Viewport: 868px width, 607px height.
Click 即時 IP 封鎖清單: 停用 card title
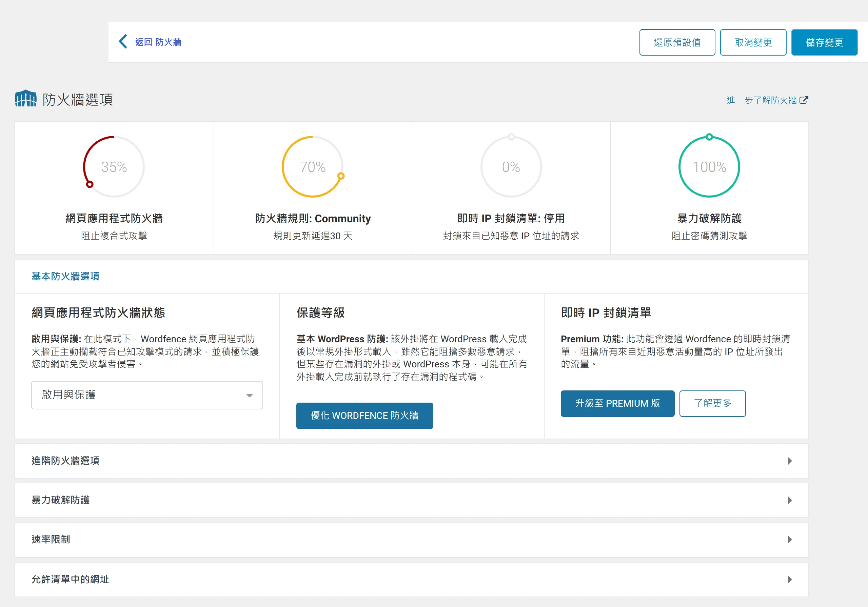(511, 219)
